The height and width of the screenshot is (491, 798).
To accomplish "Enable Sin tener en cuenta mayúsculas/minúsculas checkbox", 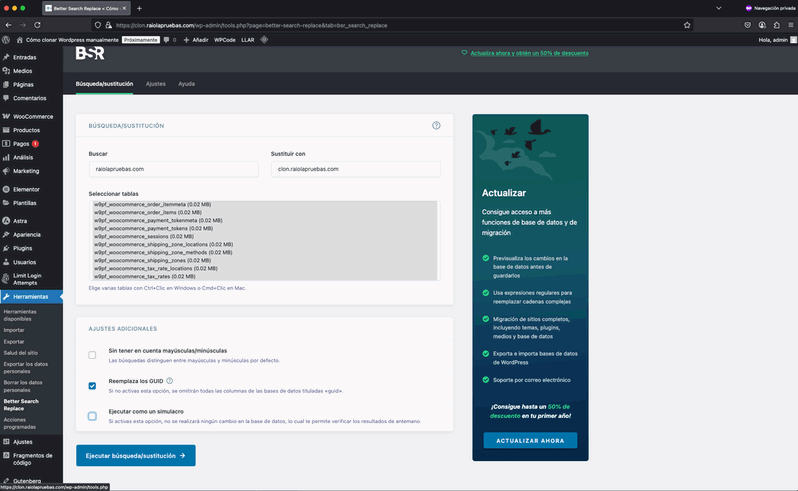I will coord(92,355).
